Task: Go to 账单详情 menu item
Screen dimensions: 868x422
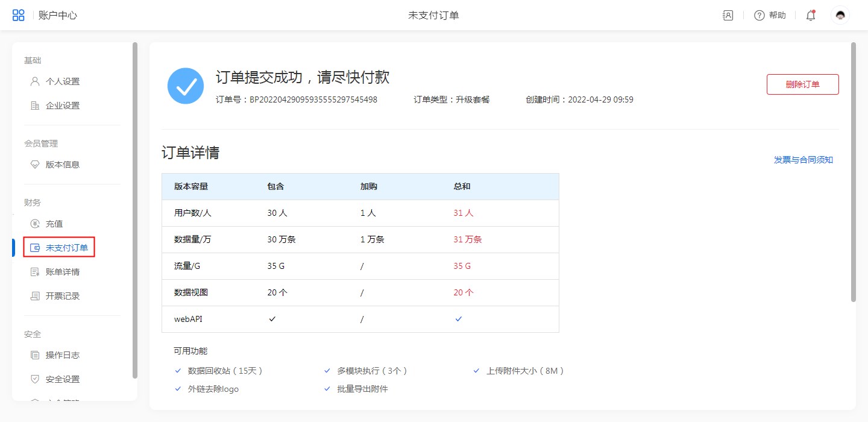Action: (63, 272)
